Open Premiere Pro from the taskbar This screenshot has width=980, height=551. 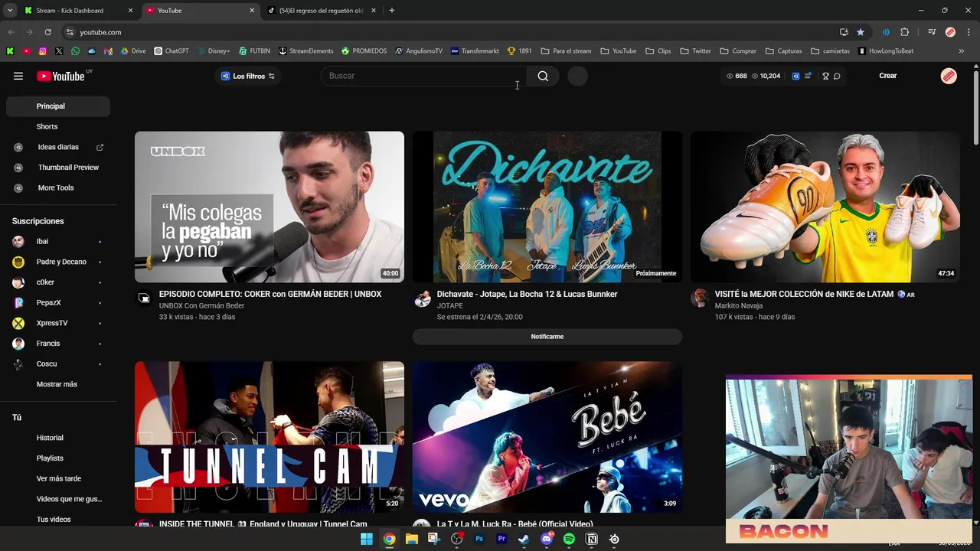(501, 539)
